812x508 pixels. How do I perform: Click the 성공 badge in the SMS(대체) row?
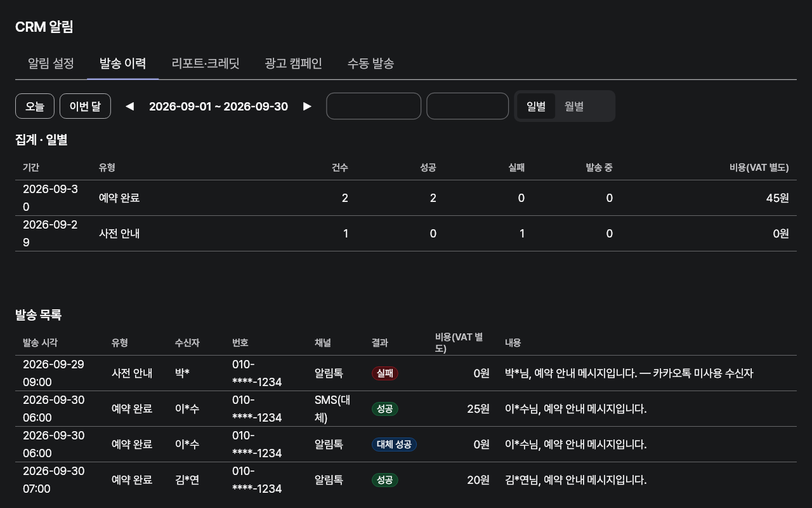(x=384, y=409)
